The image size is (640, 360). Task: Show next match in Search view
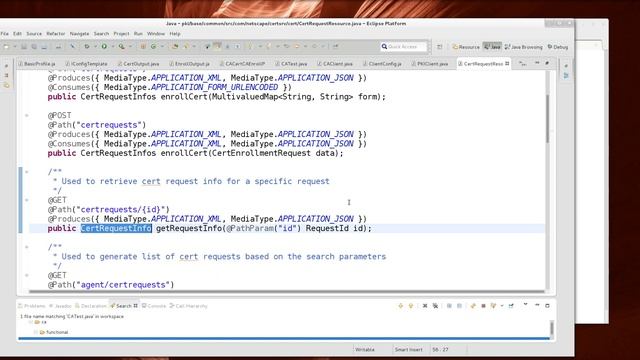(400, 306)
